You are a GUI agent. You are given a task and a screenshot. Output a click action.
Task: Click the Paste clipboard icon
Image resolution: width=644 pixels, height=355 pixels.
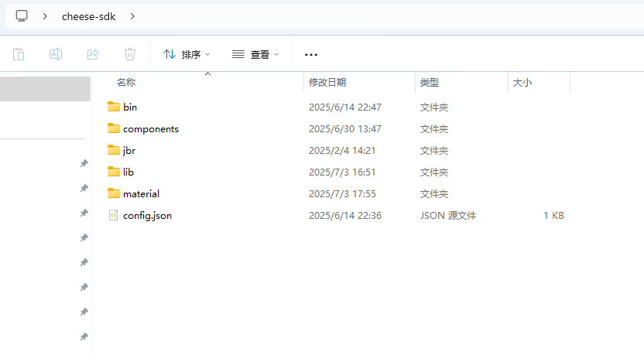19,54
